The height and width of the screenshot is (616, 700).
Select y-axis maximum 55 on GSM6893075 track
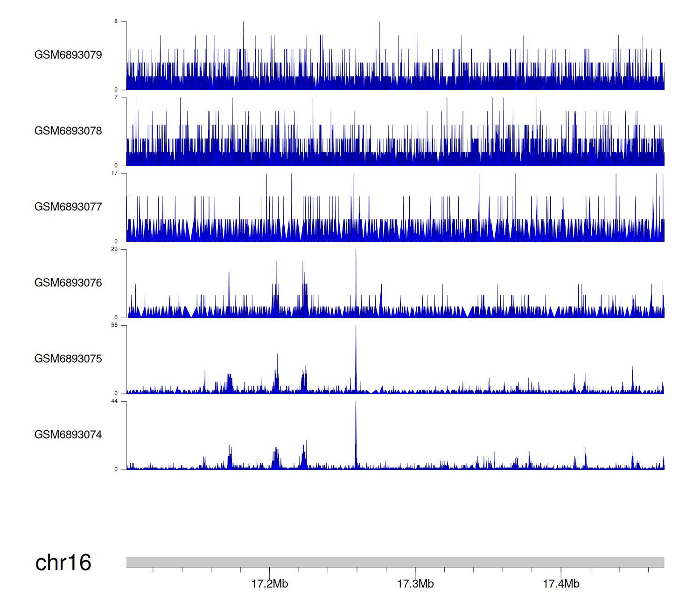(115, 325)
